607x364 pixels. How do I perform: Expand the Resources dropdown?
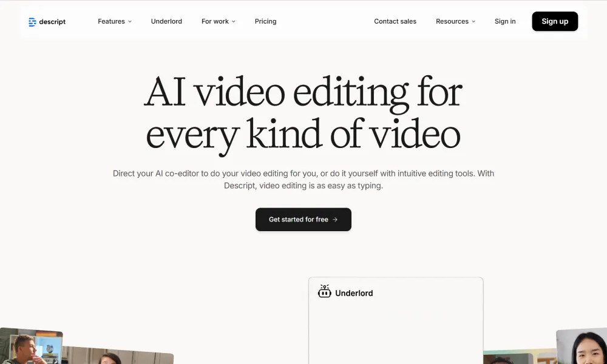(455, 21)
